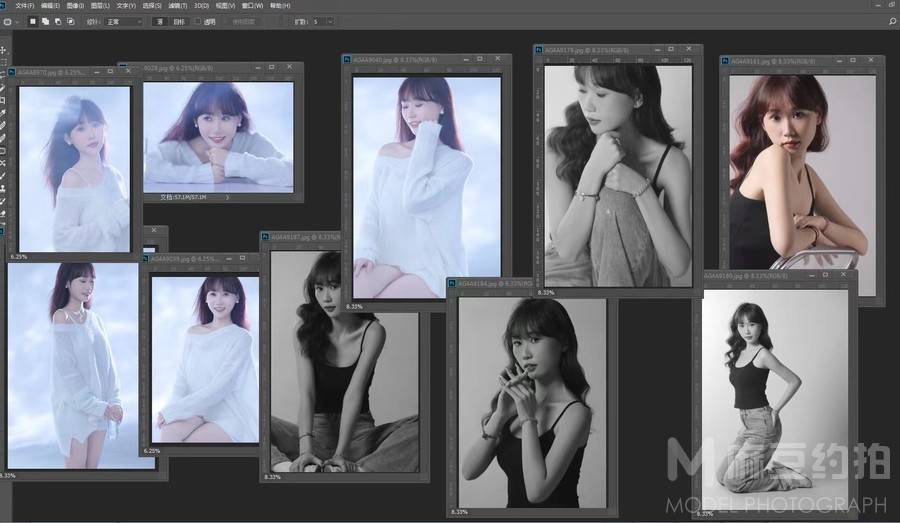Open the 视图(V) menu

(x=225, y=5)
